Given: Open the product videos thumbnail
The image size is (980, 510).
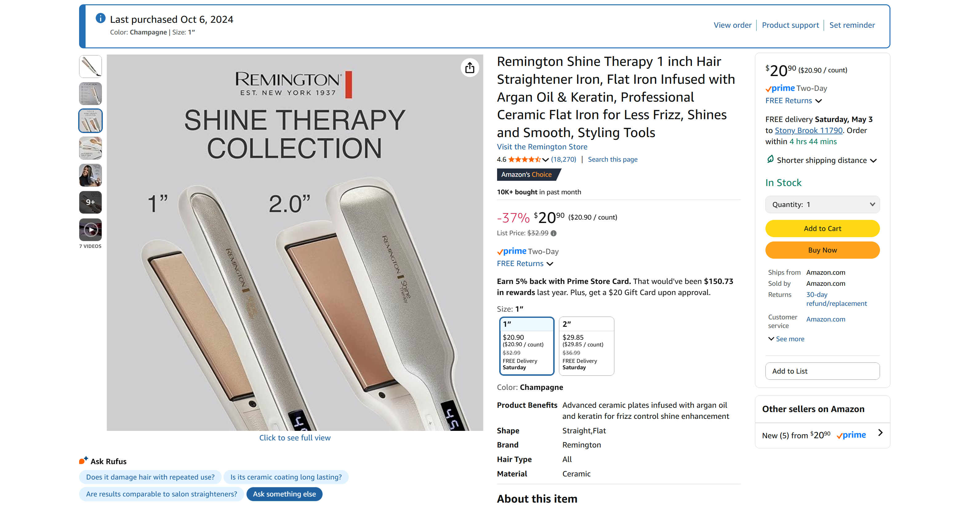Looking at the screenshot, I should coord(90,229).
